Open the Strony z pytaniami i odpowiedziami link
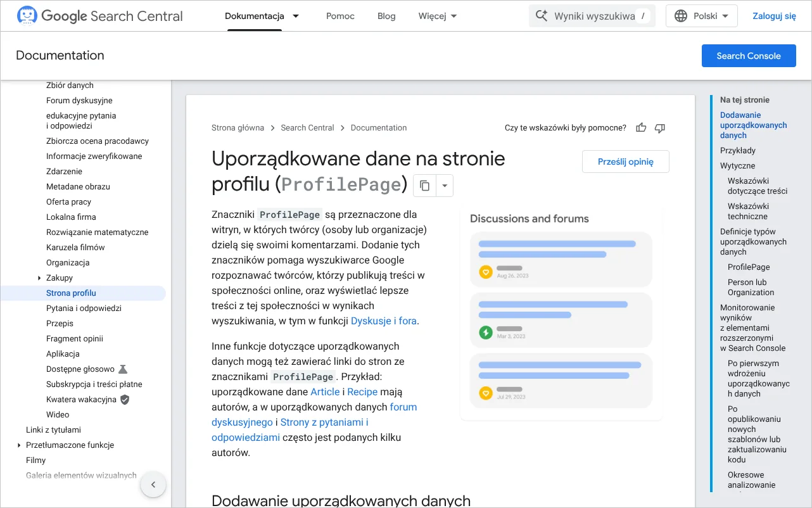This screenshot has height=508, width=812. pos(290,429)
